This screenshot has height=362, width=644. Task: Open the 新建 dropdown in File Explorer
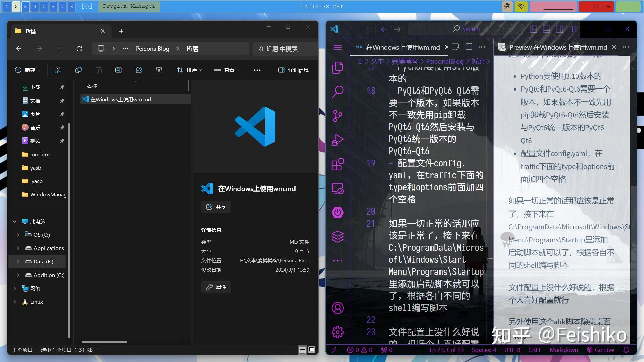coord(28,70)
